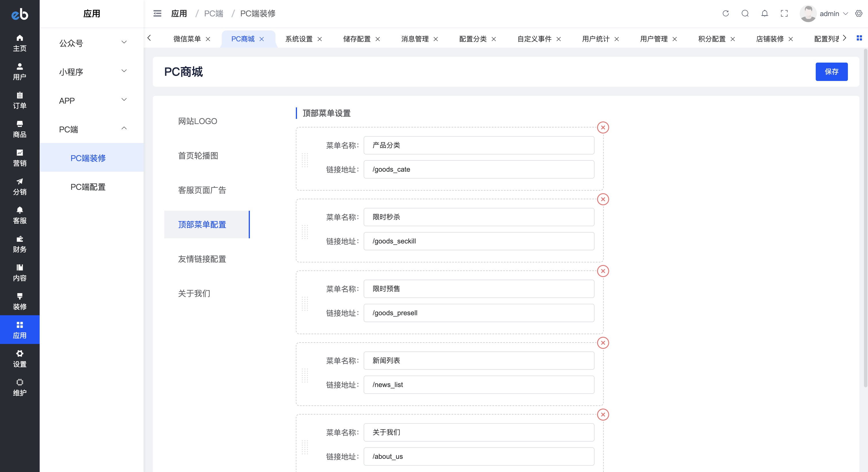Switch to the 微信菜单 tab
868x472 pixels.
[187, 39]
